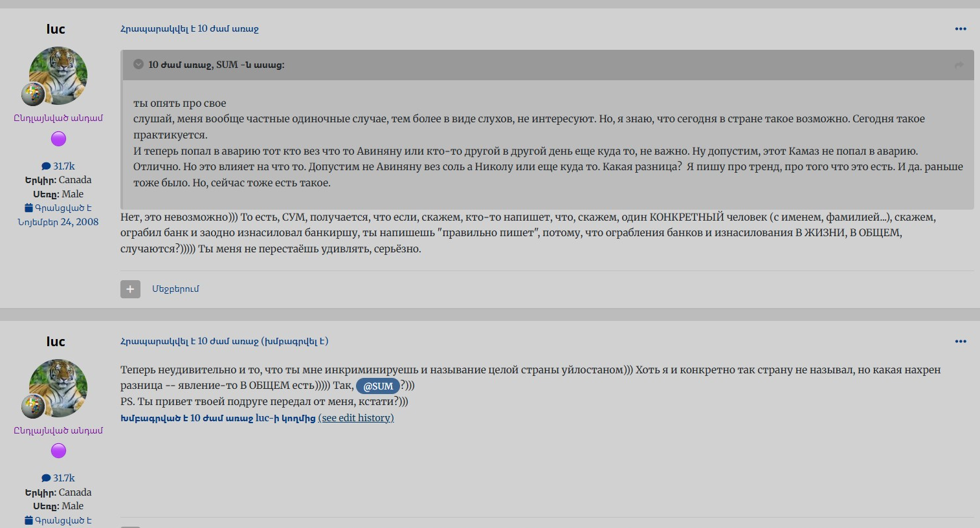Collapse the quoted SUM message via its chevron
This screenshot has height=528, width=980.
[x=139, y=64]
